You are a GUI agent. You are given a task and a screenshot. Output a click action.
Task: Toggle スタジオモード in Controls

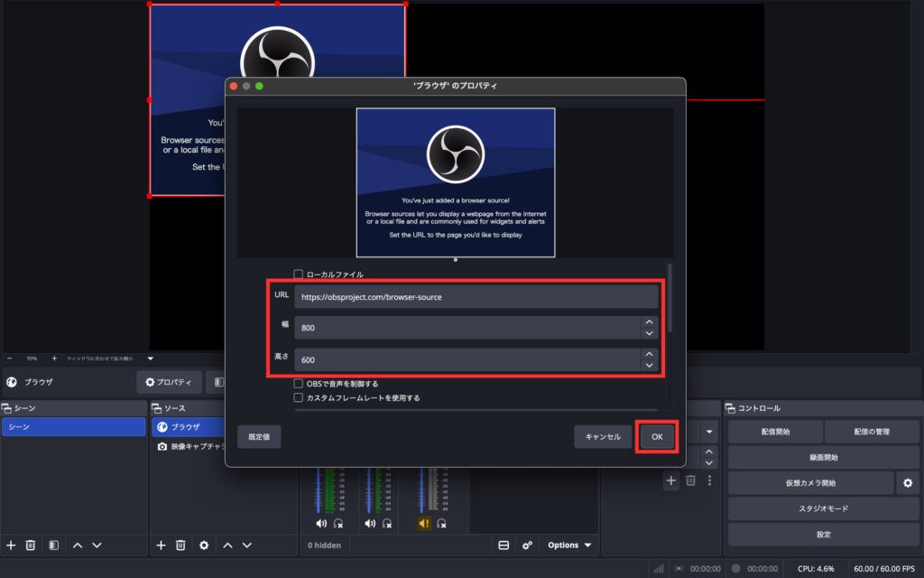point(823,508)
